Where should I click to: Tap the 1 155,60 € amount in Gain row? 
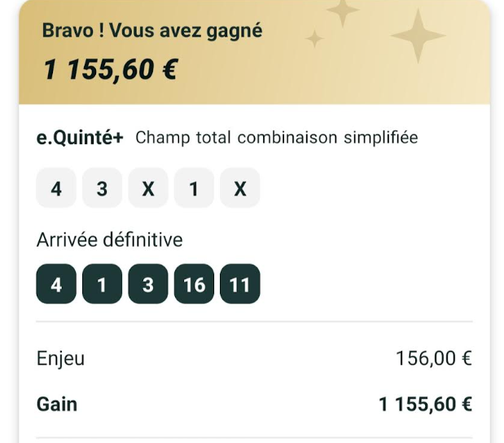point(425,403)
